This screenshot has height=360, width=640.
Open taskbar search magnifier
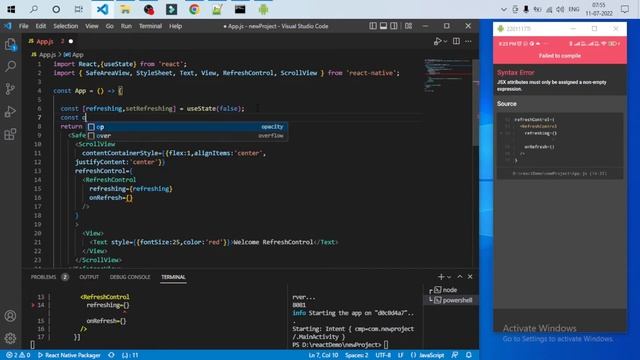tap(34, 9)
